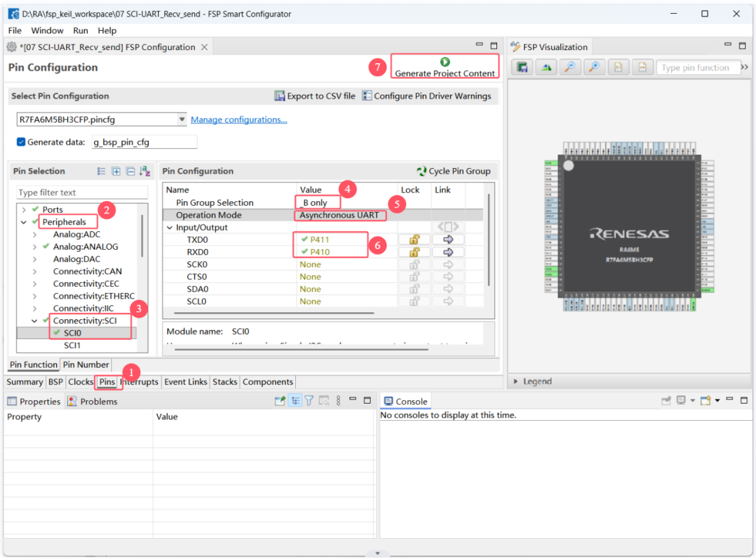Click the Export to CSV file button label
This screenshot has width=756, height=558.
click(321, 96)
